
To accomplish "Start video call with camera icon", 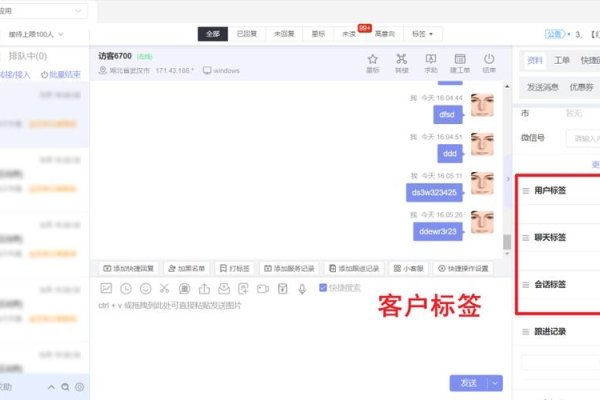I will 263,289.
